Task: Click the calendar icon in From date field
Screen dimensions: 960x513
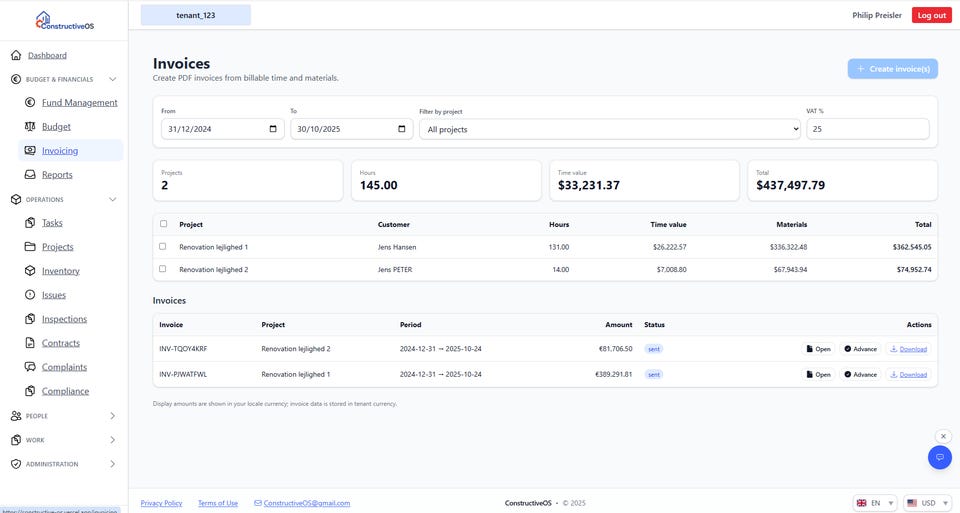Action: 273,129
